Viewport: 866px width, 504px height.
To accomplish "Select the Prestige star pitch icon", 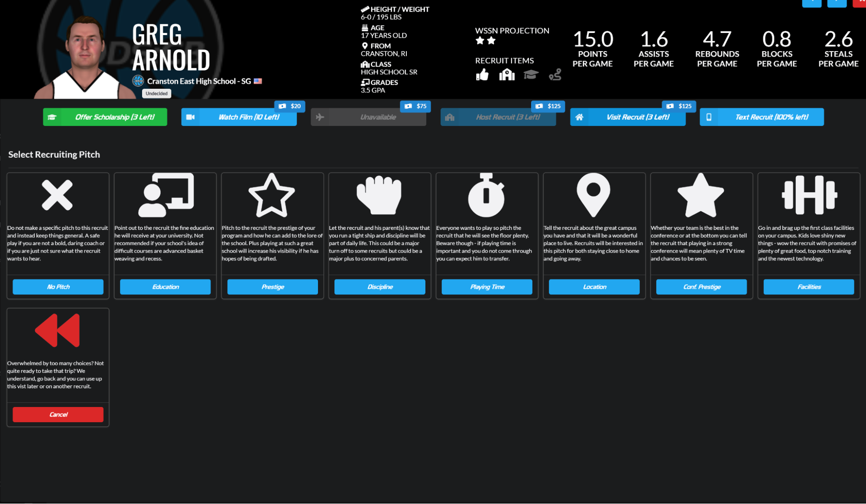I will 272,195.
